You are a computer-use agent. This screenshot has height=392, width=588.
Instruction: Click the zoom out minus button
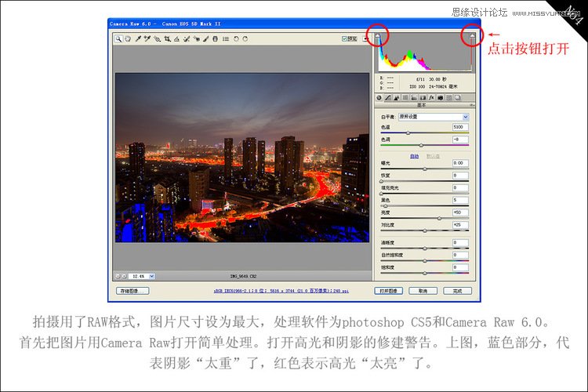coord(118,276)
